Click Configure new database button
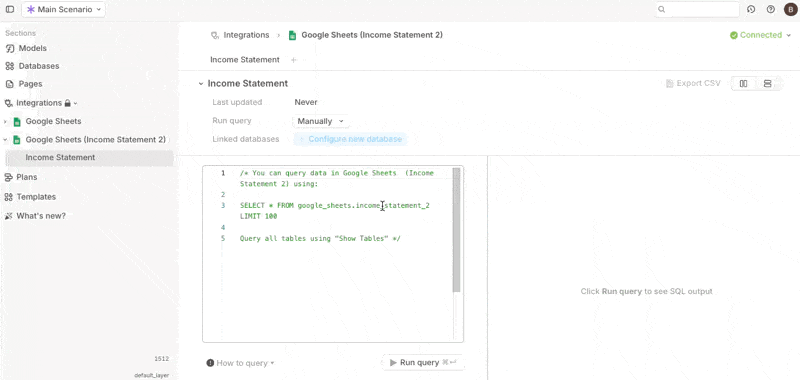 tap(350, 139)
